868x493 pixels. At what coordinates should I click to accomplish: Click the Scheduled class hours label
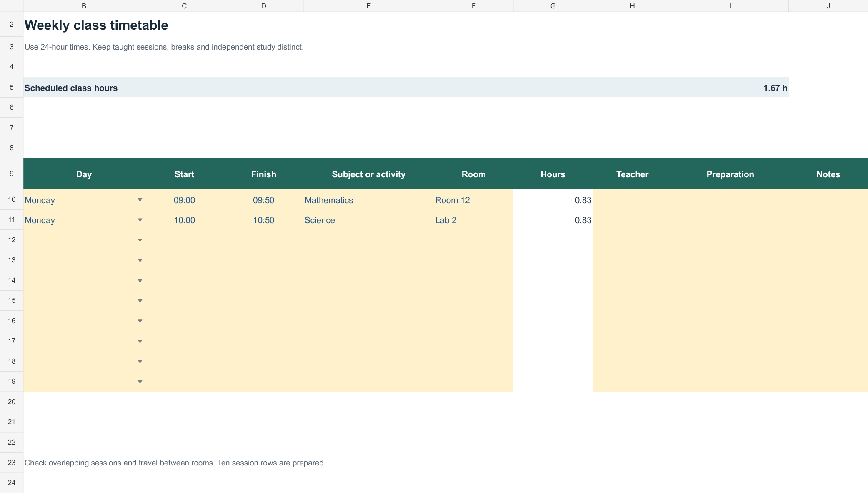pos(71,88)
